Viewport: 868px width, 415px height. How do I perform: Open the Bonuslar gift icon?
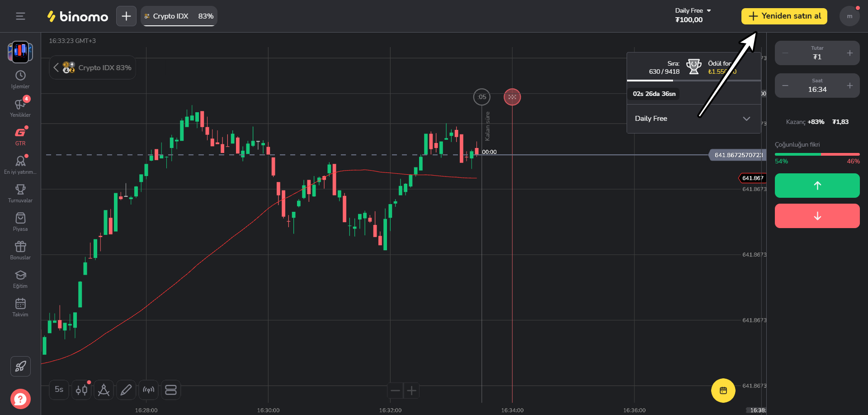(20, 247)
